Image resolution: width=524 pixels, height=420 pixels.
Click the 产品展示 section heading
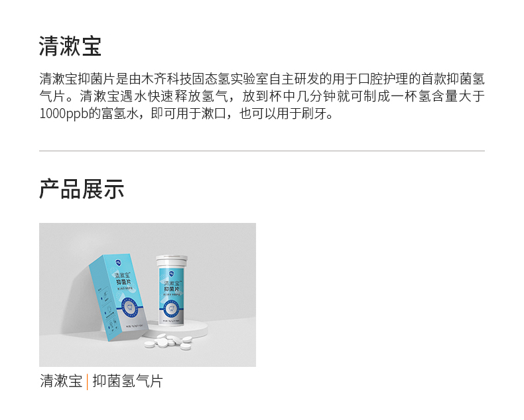(82, 189)
